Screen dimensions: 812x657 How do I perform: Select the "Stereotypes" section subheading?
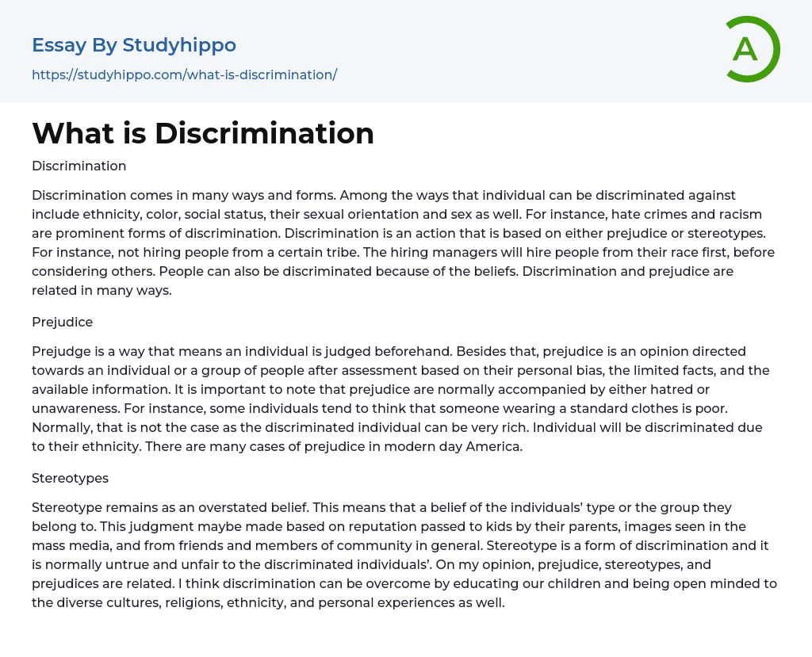click(70, 478)
